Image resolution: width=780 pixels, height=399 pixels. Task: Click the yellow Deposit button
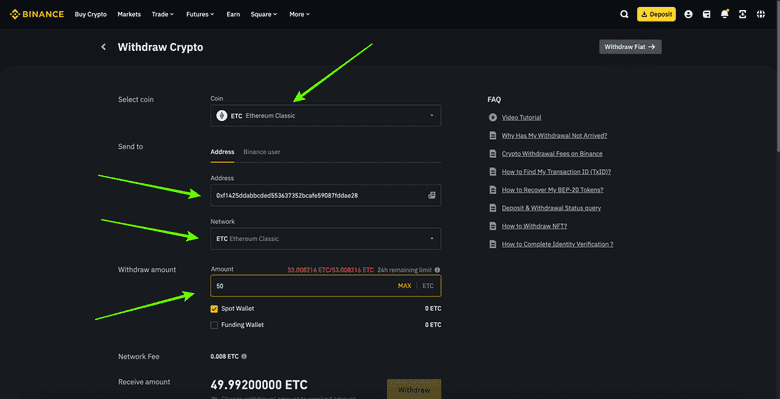[x=656, y=14]
